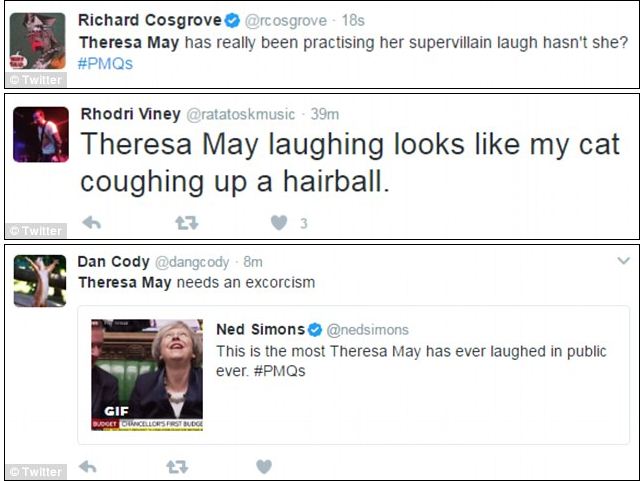The height and width of the screenshot is (481, 640).
Task: Like Dan Cody's excorcism tweet
Action: 264,466
